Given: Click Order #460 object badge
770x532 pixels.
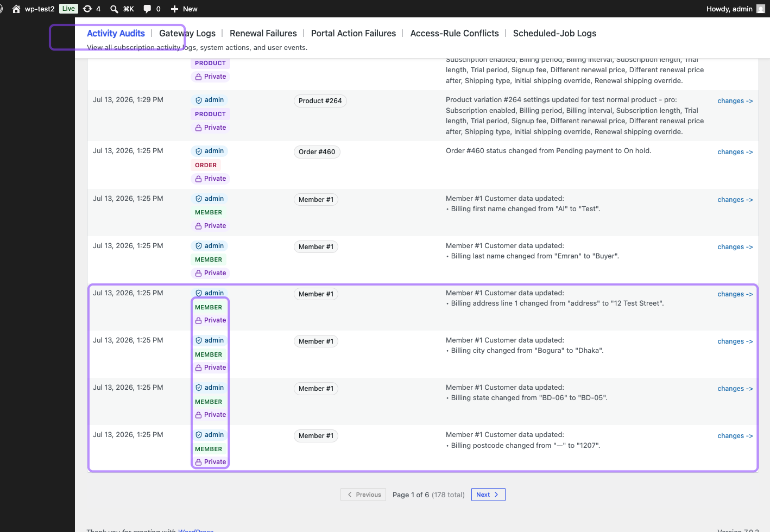Looking at the screenshot, I should [x=317, y=152].
